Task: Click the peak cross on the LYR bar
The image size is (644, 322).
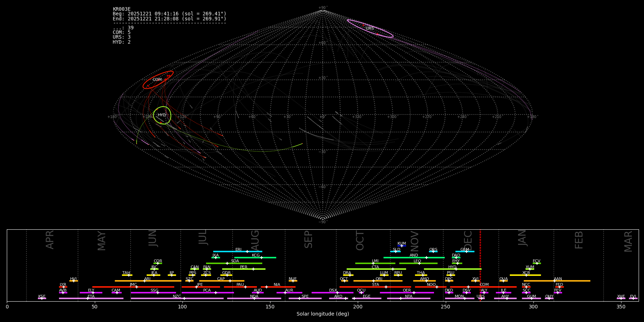Action: click(64, 287)
